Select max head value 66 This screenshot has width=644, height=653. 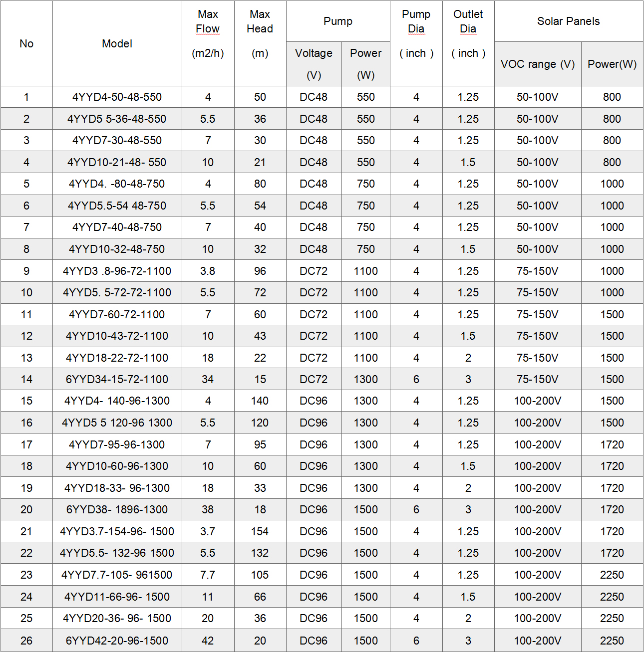pyautogui.click(x=260, y=597)
